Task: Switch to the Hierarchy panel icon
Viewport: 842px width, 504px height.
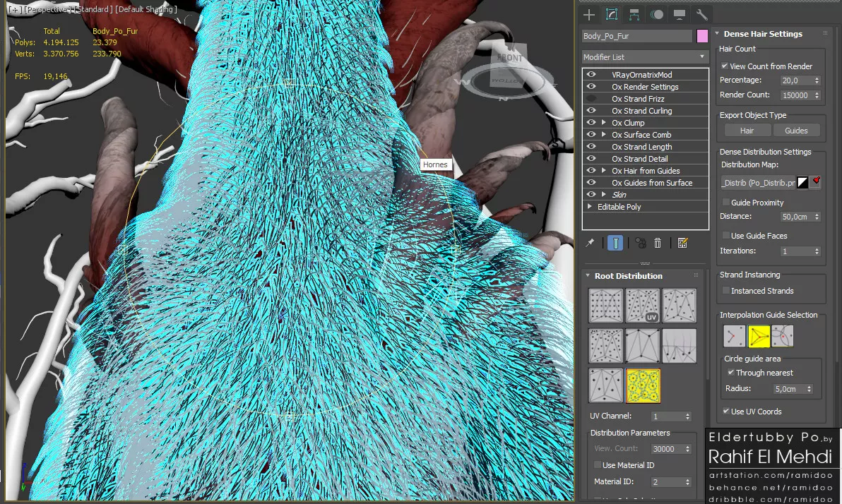Action: click(x=634, y=15)
